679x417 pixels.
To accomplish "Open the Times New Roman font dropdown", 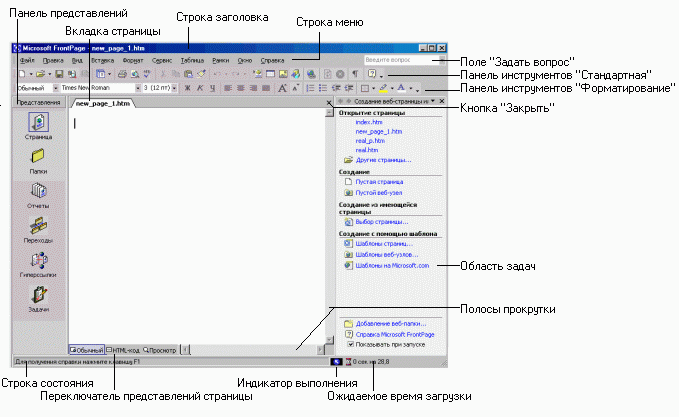I will (138, 88).
